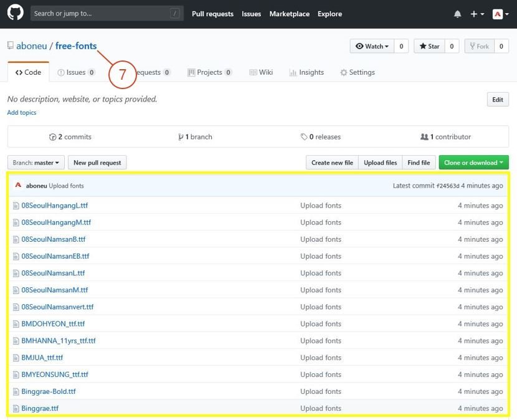
Task: Click the aboneu avatar in the commit bar
Action: pyautogui.click(x=18, y=185)
